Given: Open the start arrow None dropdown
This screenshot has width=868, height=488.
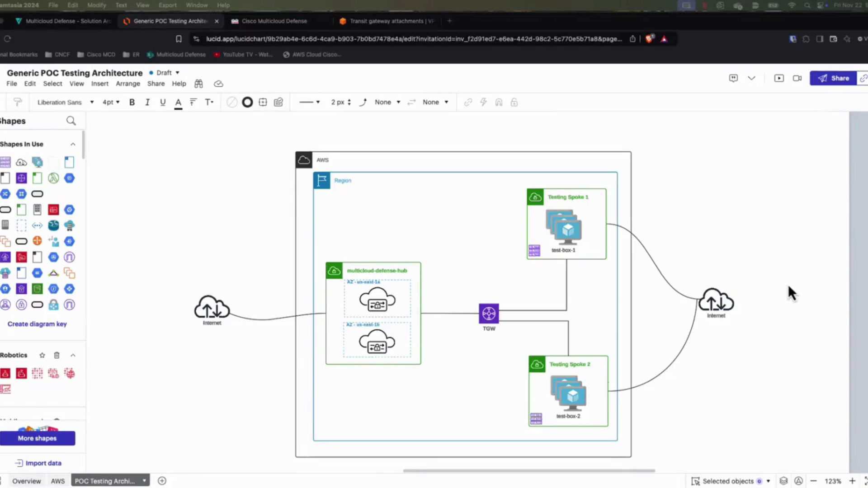Looking at the screenshot, I should pyautogui.click(x=387, y=102).
